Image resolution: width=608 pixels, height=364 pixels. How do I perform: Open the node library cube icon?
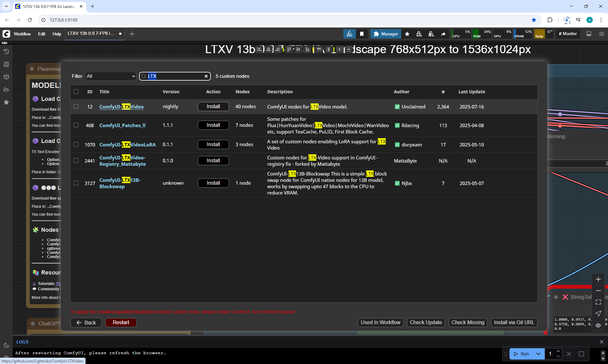pyautogui.click(x=6, y=77)
